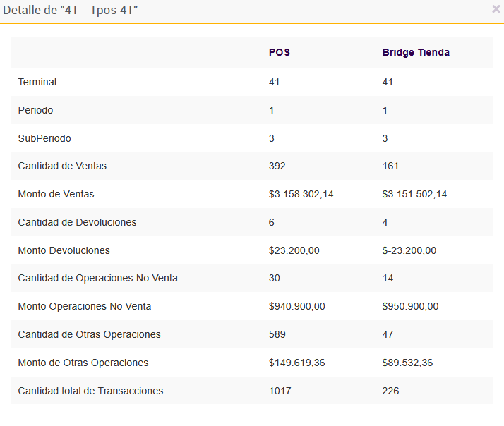Viewport: 504px width, 426px height.
Task: Click POS non-sale amount $940.900,00
Action: click(x=296, y=306)
